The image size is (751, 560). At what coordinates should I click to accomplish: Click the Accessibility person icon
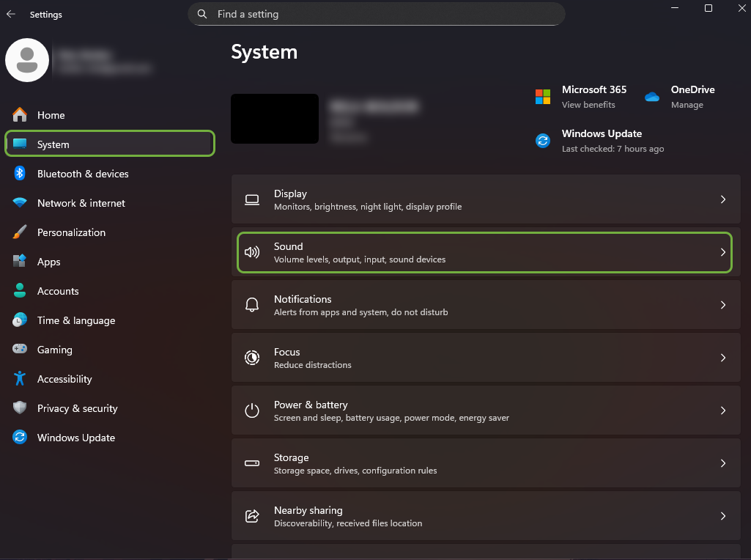[x=21, y=379]
